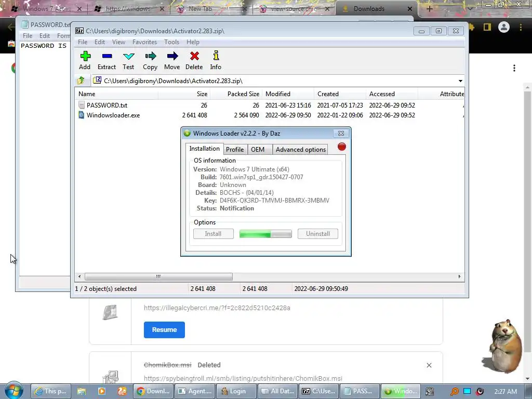Open the Chrome Downloads taskbar item
Screen dimensions: 532x399
[x=153, y=391]
